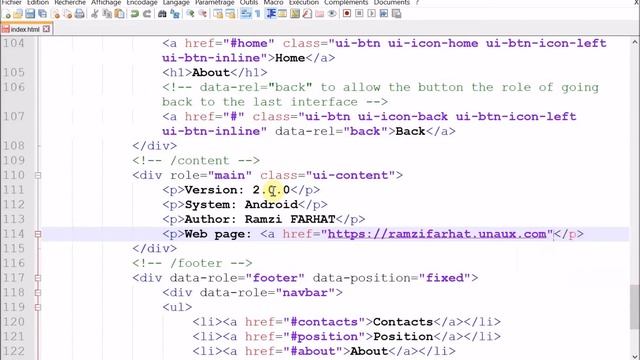This screenshot has height=360, width=640.
Task: Click the Close All documents icon
Action: pyautogui.click(x=68, y=14)
